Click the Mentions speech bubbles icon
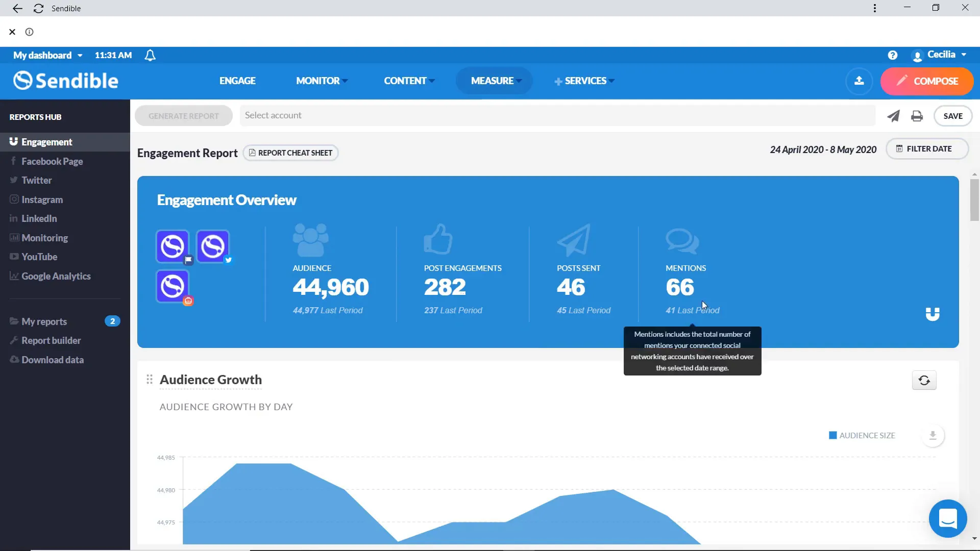 [x=682, y=241]
